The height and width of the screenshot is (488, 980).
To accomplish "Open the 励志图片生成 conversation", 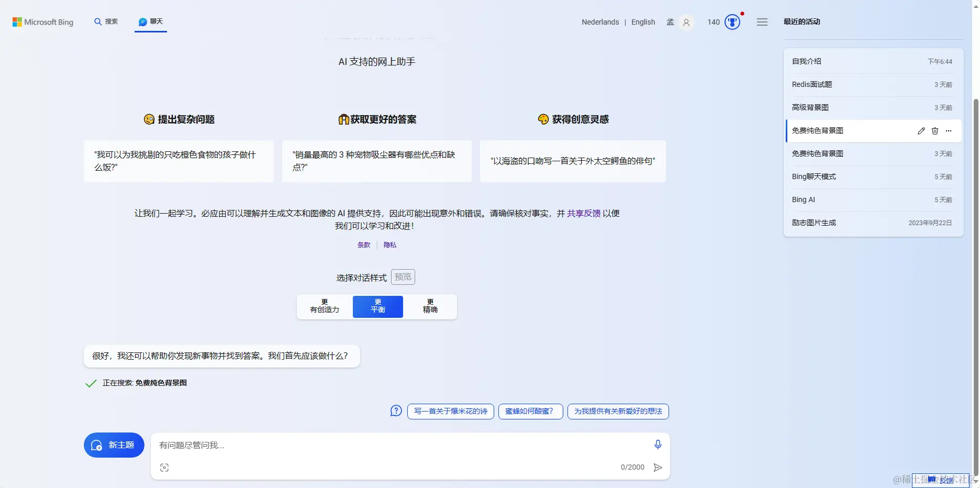I will pos(873,223).
